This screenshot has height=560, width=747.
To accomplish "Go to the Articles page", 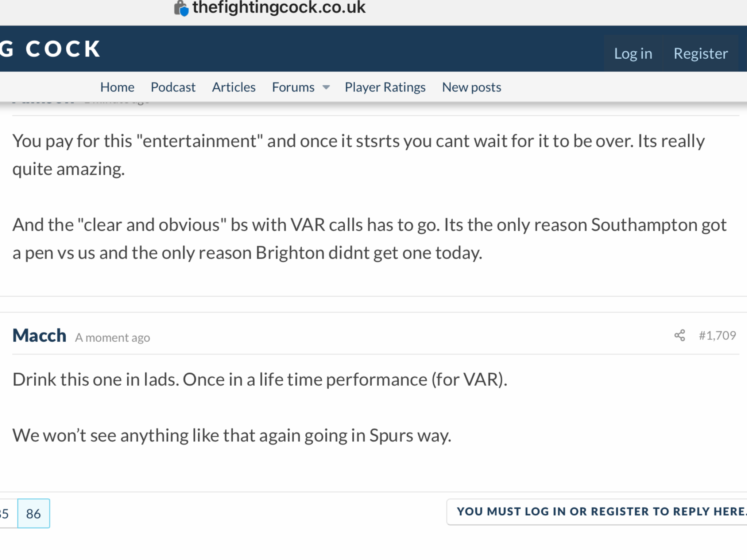I will [x=234, y=87].
